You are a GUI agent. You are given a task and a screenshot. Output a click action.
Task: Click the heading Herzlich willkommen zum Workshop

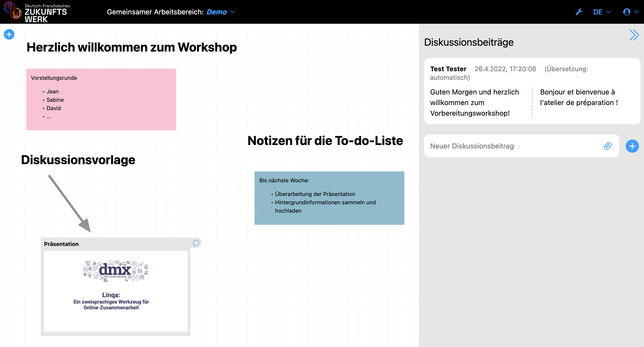[x=132, y=47]
